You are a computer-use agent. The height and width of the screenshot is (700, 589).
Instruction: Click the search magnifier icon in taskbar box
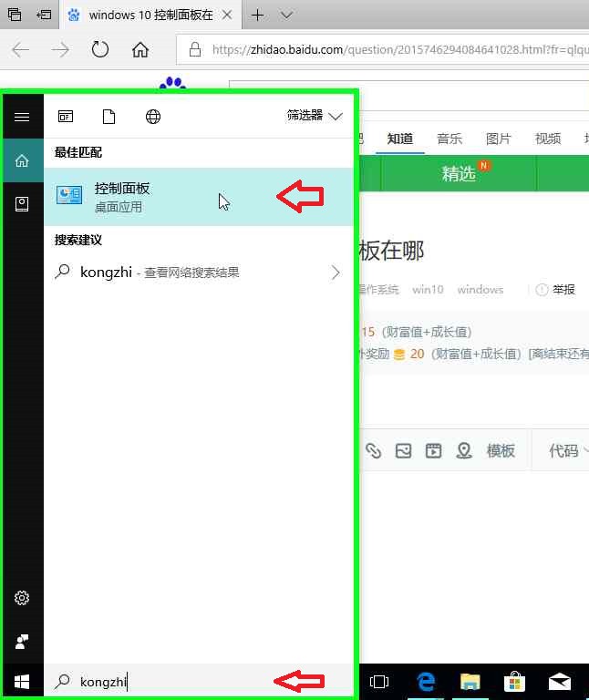point(63,681)
